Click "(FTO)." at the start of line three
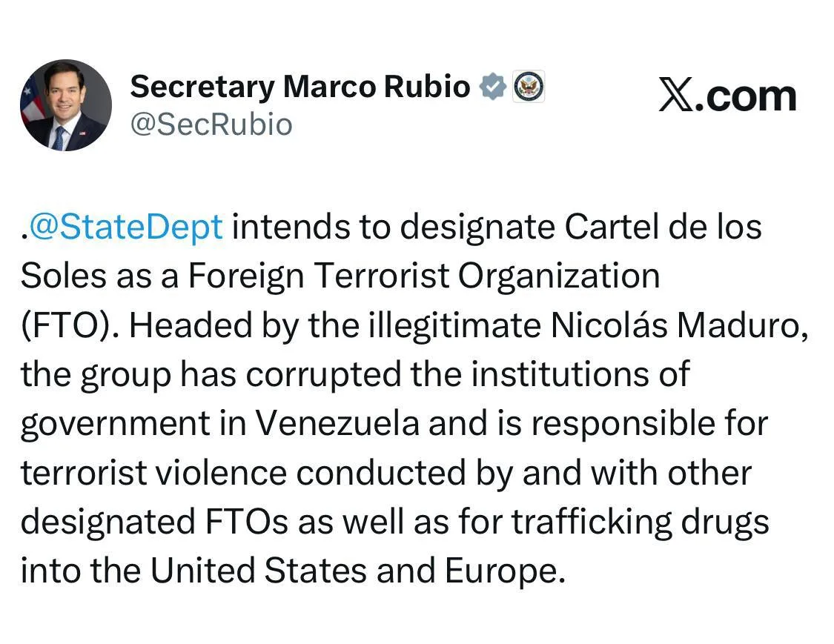 tap(70, 325)
